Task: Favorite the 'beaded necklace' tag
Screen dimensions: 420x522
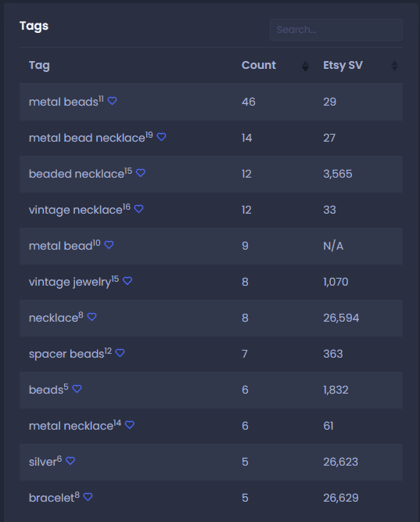Action: pyautogui.click(x=141, y=173)
